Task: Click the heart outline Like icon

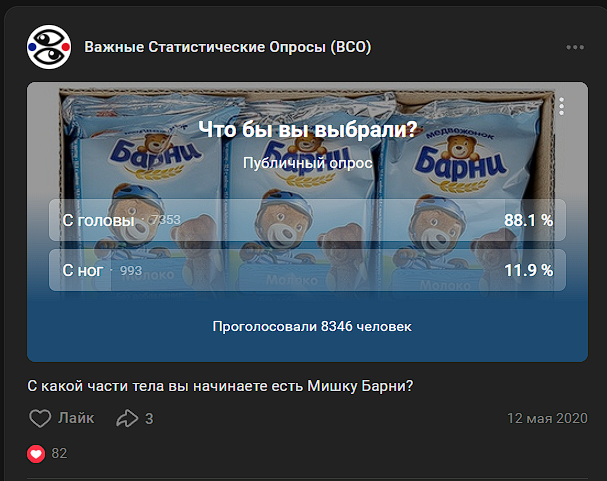Action: [40, 418]
